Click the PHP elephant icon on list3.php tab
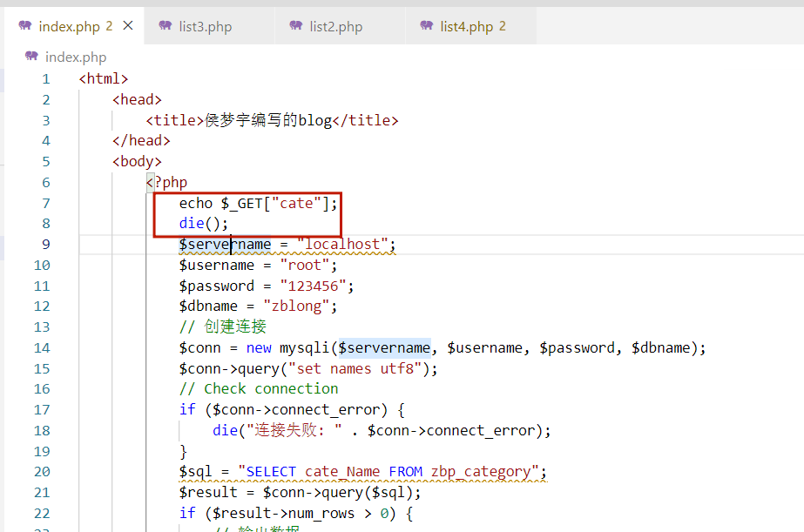 tap(166, 25)
